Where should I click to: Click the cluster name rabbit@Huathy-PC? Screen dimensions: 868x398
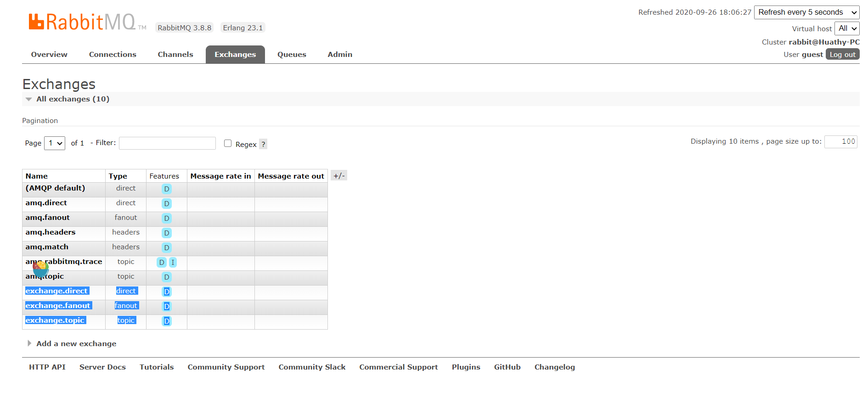pos(824,42)
